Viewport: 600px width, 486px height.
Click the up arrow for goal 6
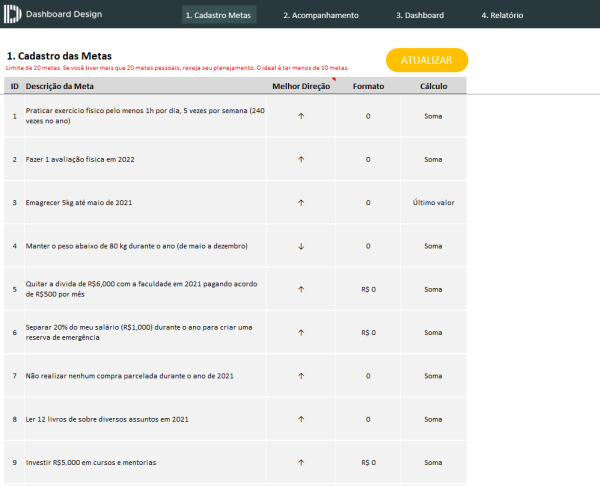tap(301, 332)
